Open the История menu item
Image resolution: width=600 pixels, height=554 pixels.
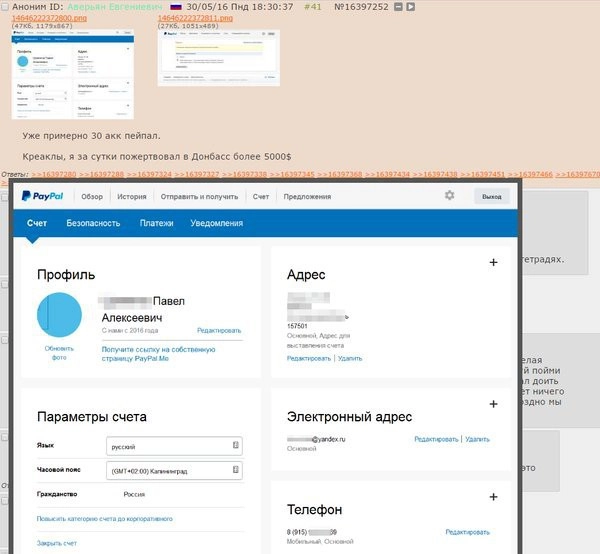coord(131,197)
